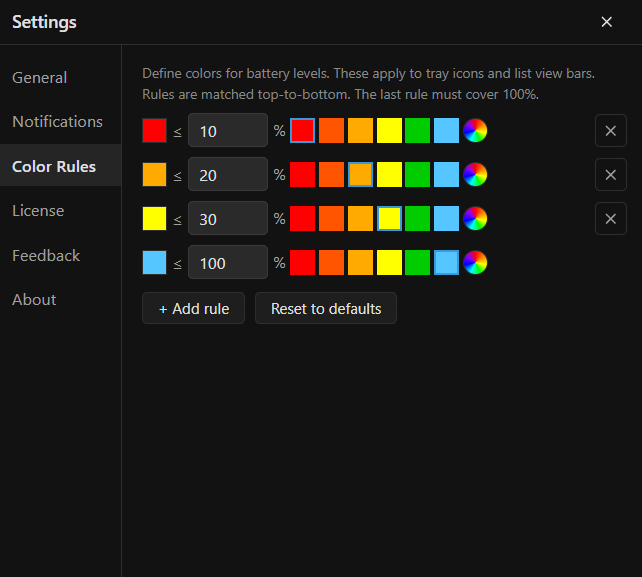Click current blue color preview of 100% rule
Viewport: 642px width, 577px height.
[154, 262]
